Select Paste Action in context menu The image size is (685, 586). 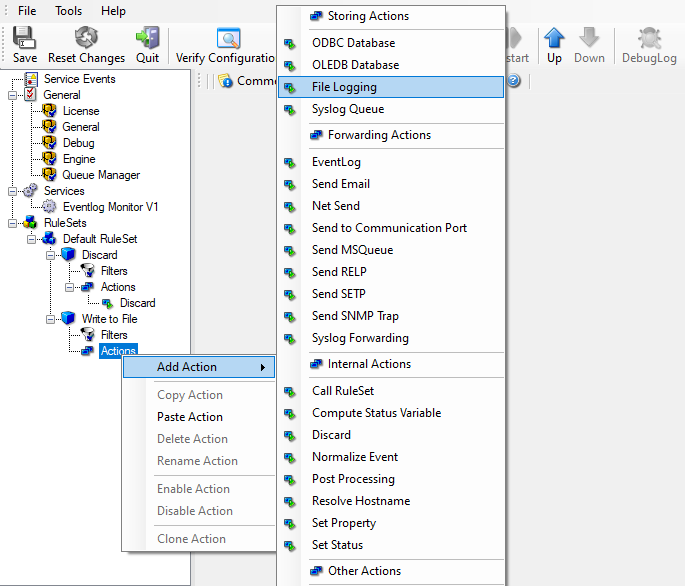pyautogui.click(x=190, y=417)
